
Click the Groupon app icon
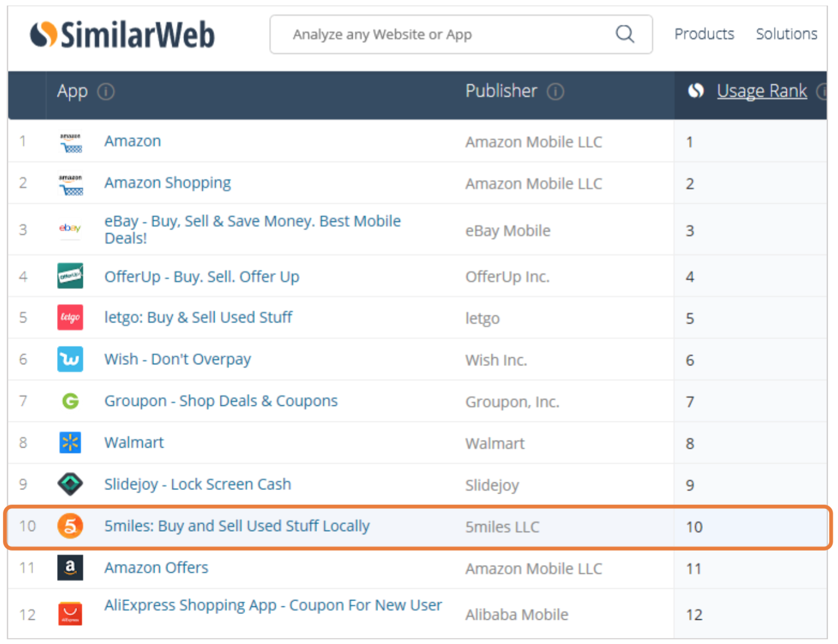70,401
